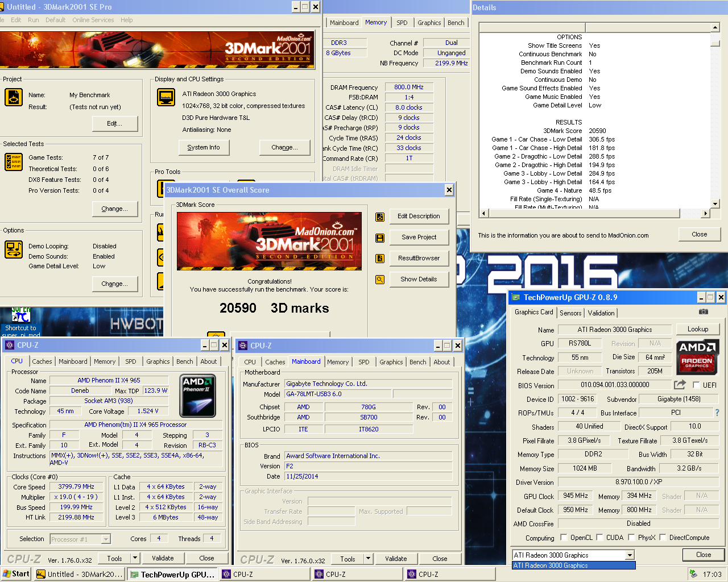The image size is (728, 582).
Task: Click the Display and CPU Settings monitor icon
Action: pyautogui.click(x=166, y=97)
